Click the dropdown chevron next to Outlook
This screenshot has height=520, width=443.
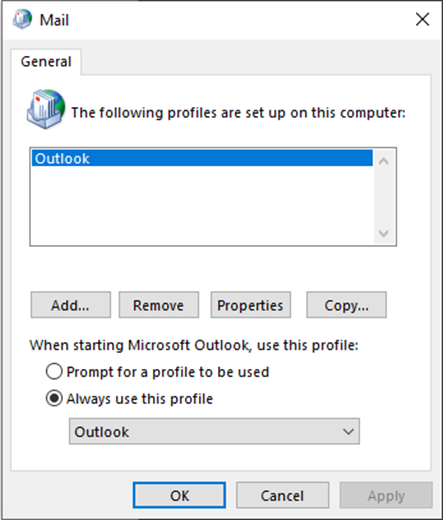coord(348,432)
